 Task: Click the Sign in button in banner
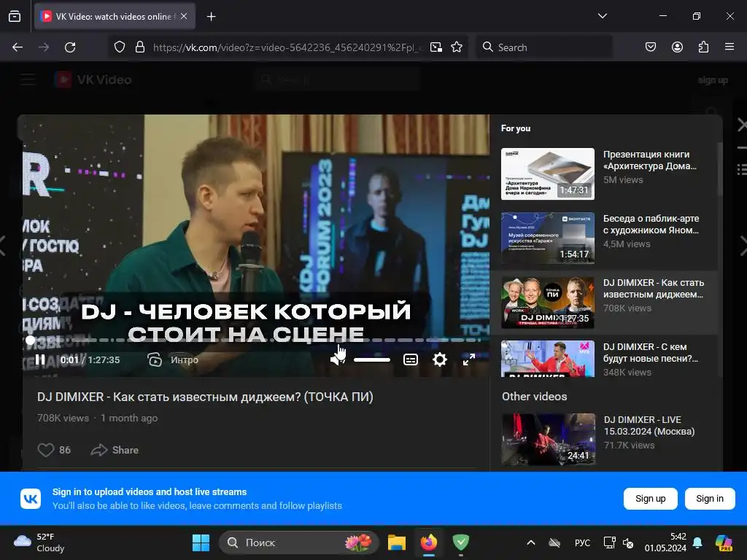pyautogui.click(x=709, y=499)
